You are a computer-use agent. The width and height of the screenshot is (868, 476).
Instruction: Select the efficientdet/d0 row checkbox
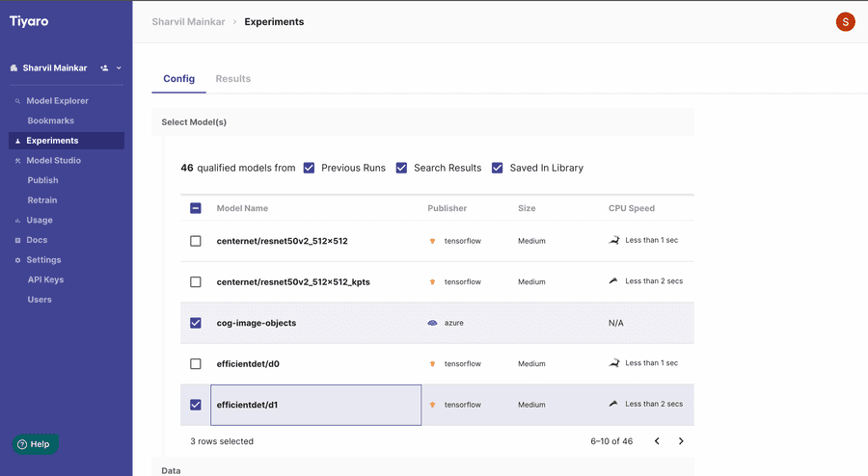[x=196, y=364]
